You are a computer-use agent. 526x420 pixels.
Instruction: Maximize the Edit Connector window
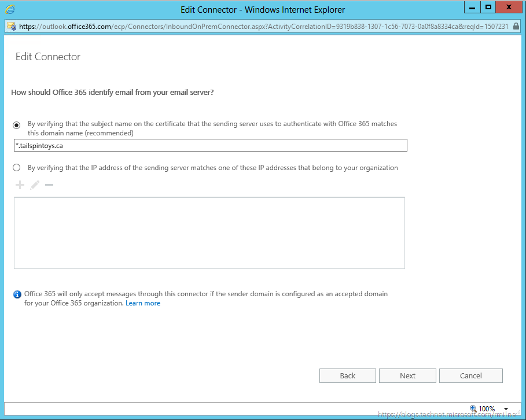[488, 8]
